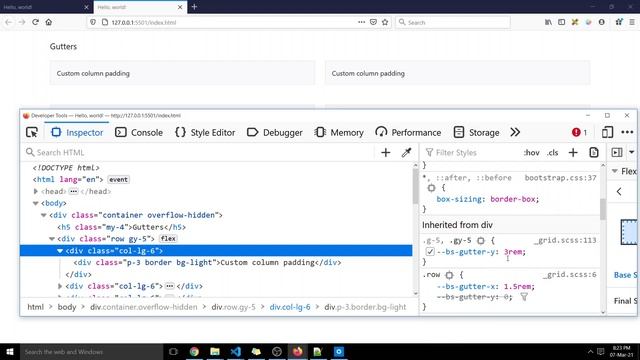Open page actions three-dot menu

point(361,22)
